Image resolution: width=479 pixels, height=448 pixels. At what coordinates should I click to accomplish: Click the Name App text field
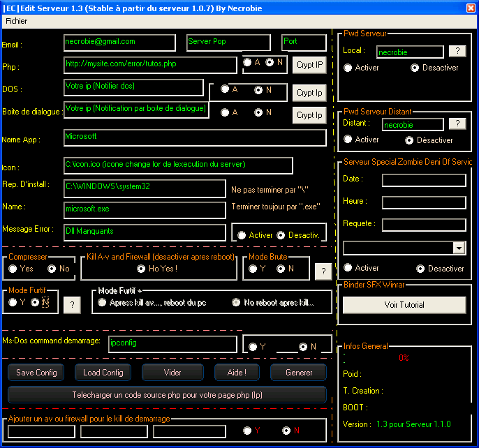(x=194, y=137)
